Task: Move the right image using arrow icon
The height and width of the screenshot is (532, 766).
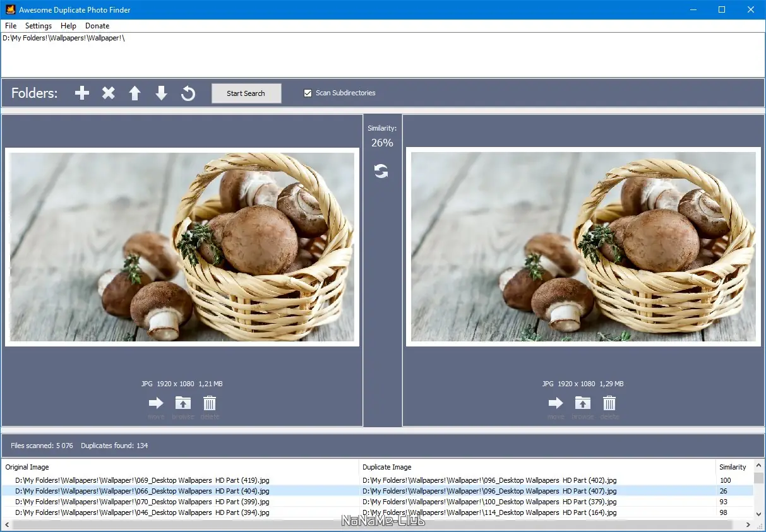Action: tap(556, 403)
